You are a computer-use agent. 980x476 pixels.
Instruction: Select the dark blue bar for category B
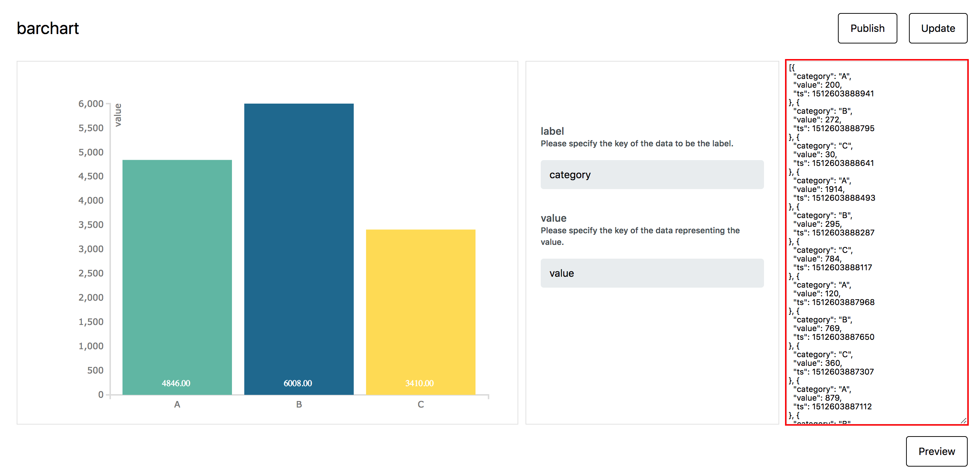[298, 247]
